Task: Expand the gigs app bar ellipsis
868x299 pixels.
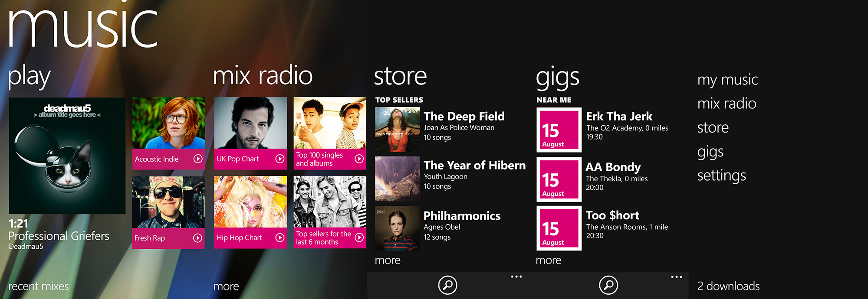Action: coord(676,276)
